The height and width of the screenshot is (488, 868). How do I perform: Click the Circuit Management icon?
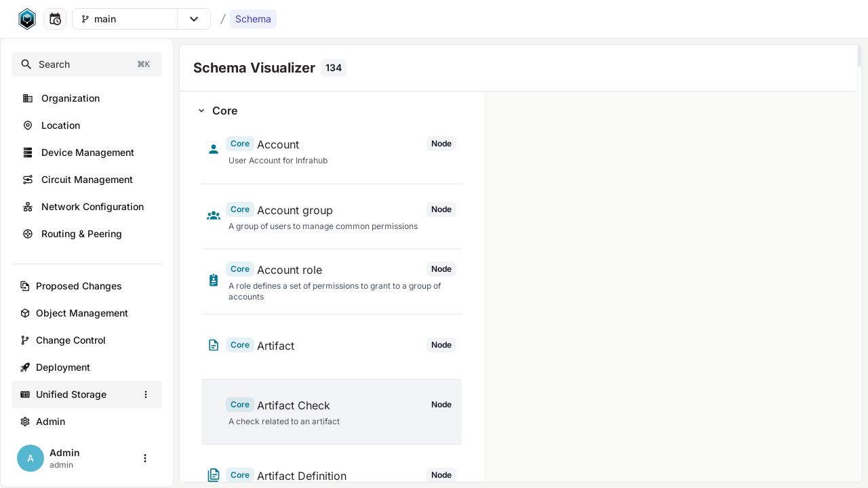27,180
